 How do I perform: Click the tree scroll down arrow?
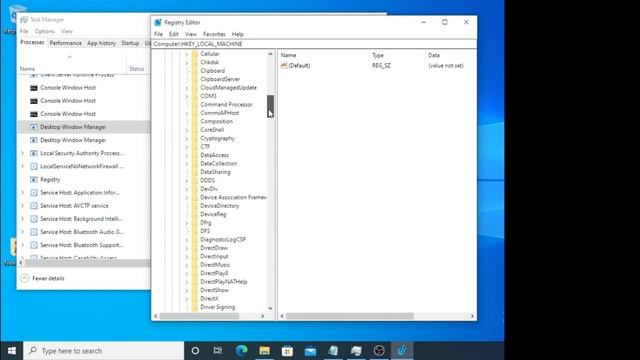pyautogui.click(x=270, y=308)
